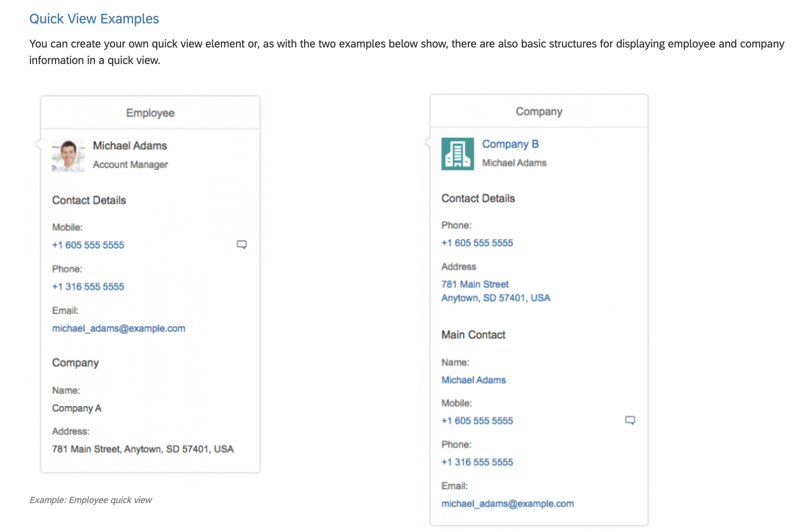
Task: Click Contact Details heading in Employee card
Action: point(89,200)
